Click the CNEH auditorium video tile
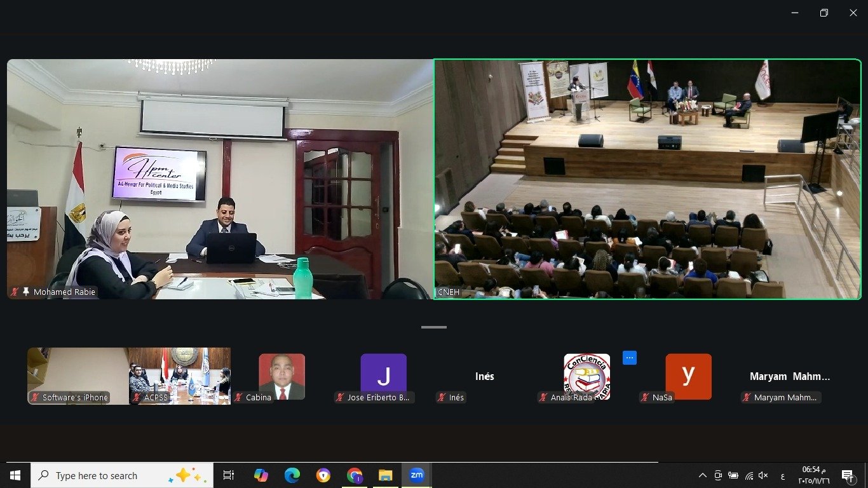This screenshot has width=868, height=488. click(647, 179)
